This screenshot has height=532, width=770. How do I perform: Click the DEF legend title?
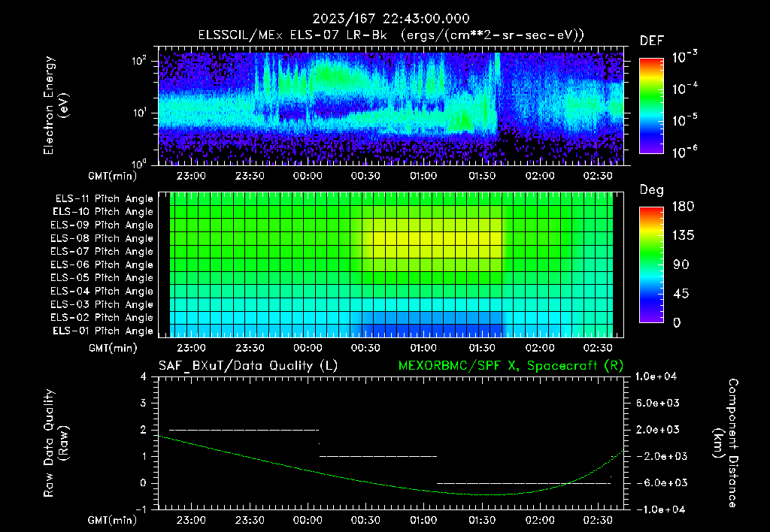tap(652, 41)
